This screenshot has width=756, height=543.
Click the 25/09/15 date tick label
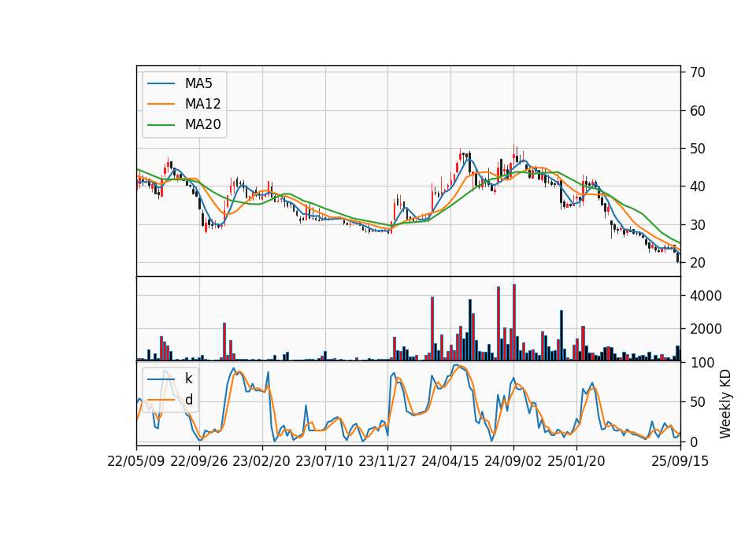[x=680, y=461]
